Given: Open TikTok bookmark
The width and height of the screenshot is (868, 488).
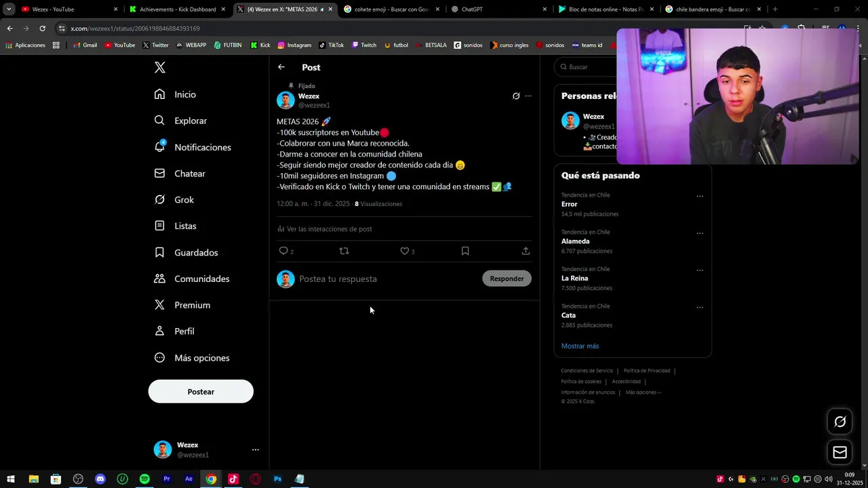Looking at the screenshot, I should tap(331, 45).
